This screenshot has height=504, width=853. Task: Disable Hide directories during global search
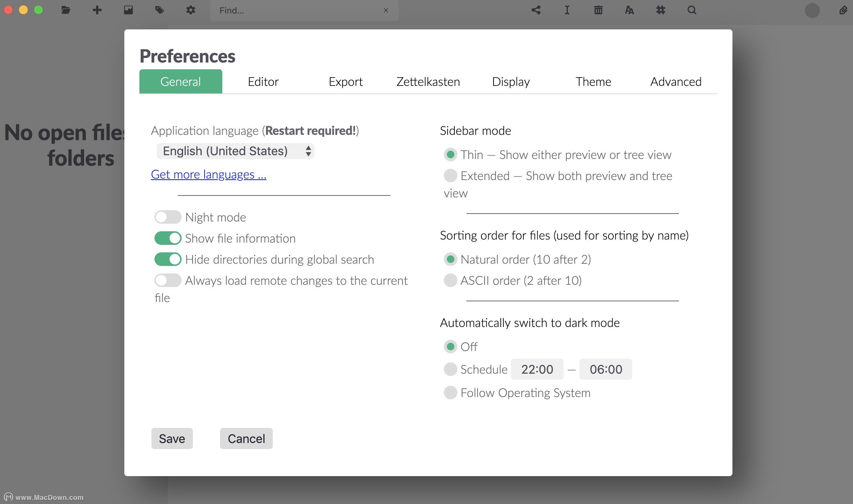coord(168,259)
